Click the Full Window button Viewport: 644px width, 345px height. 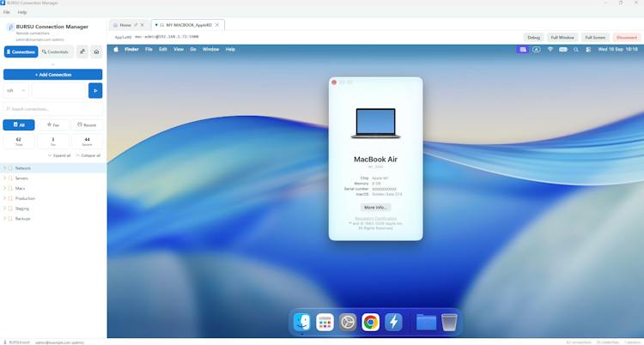click(562, 38)
